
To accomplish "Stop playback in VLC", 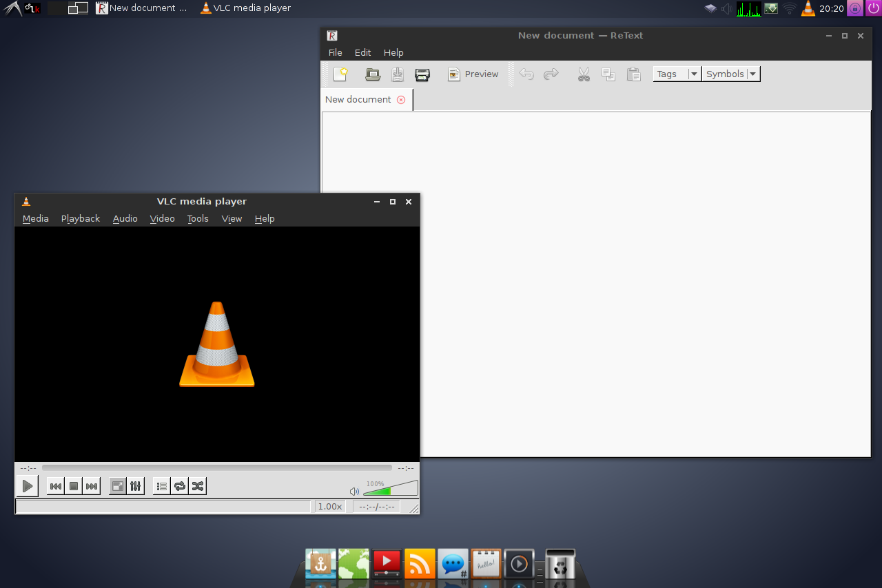I will point(74,486).
